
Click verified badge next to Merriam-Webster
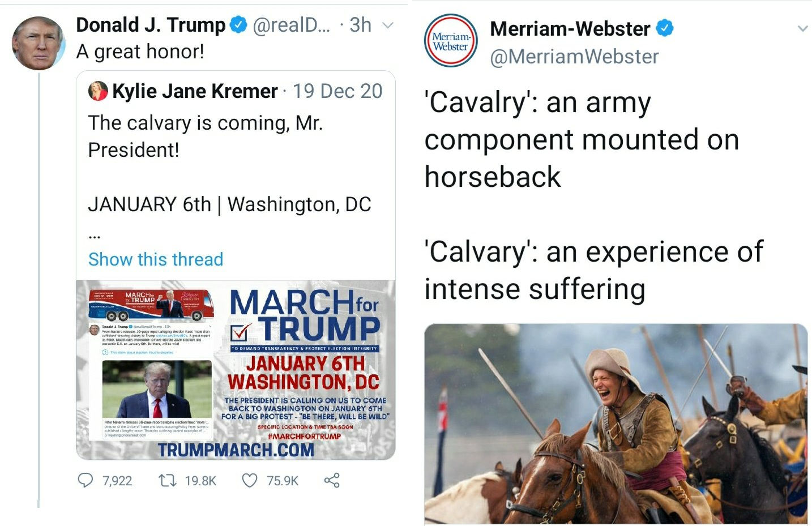pos(665,28)
